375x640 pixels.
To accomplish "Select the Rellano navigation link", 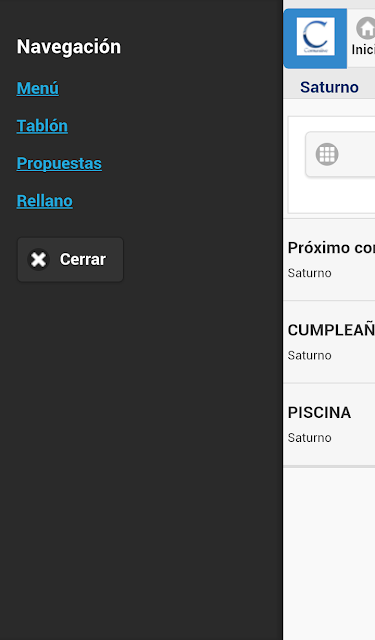I will point(44,201).
